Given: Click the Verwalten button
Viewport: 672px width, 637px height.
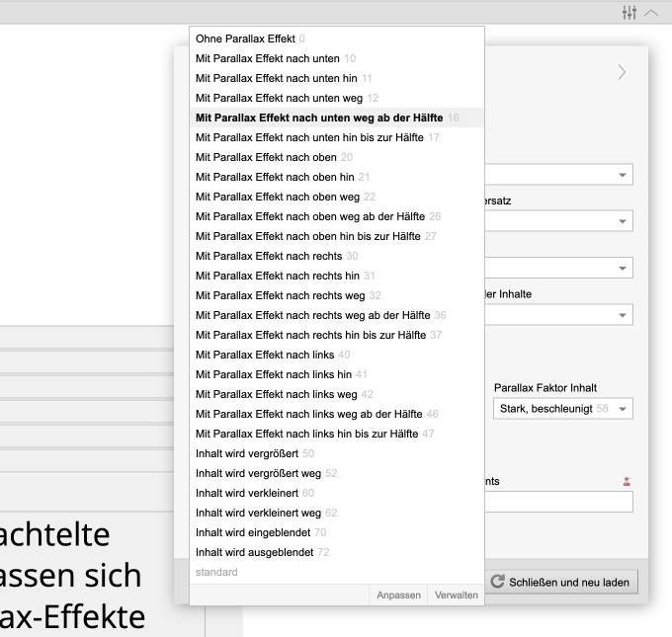Looking at the screenshot, I should pos(456,595).
